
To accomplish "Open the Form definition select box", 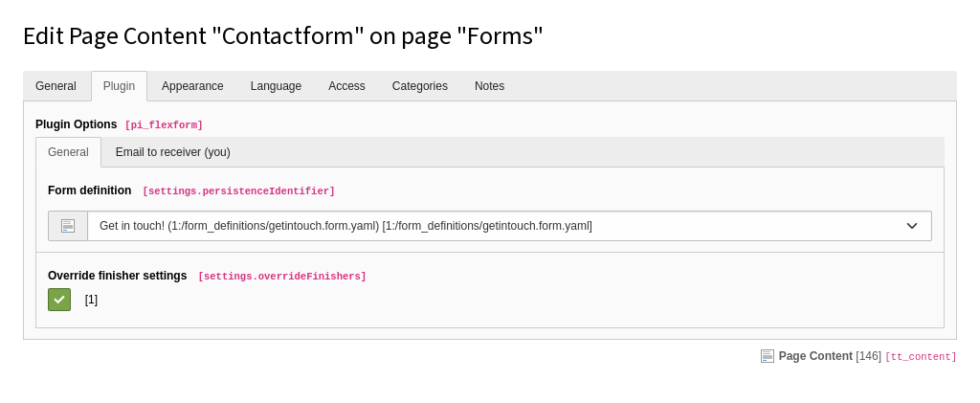I will [498, 226].
